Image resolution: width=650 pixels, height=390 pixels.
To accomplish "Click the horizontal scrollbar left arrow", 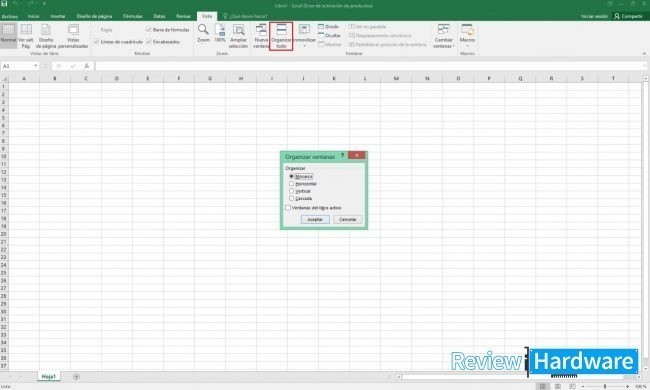I will (399, 377).
